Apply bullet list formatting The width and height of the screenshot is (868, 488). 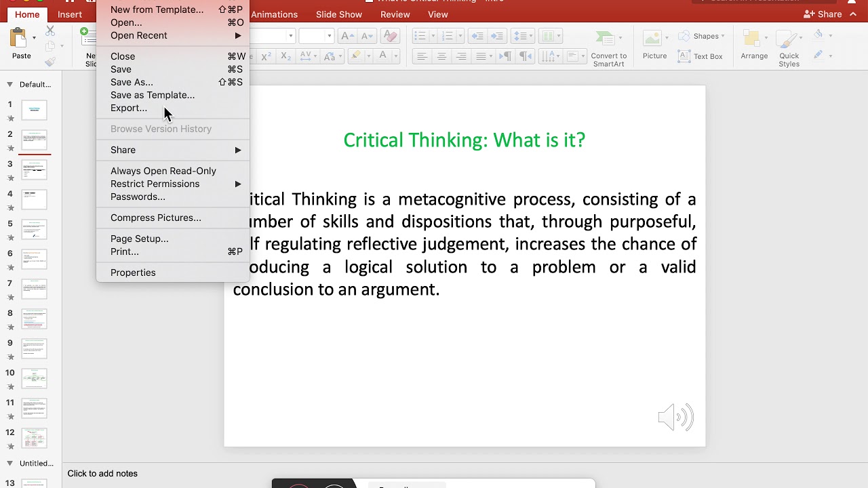pyautogui.click(x=420, y=36)
